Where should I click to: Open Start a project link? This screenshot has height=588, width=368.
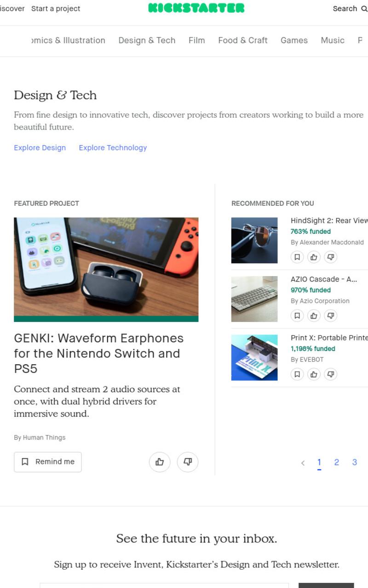coord(56,9)
